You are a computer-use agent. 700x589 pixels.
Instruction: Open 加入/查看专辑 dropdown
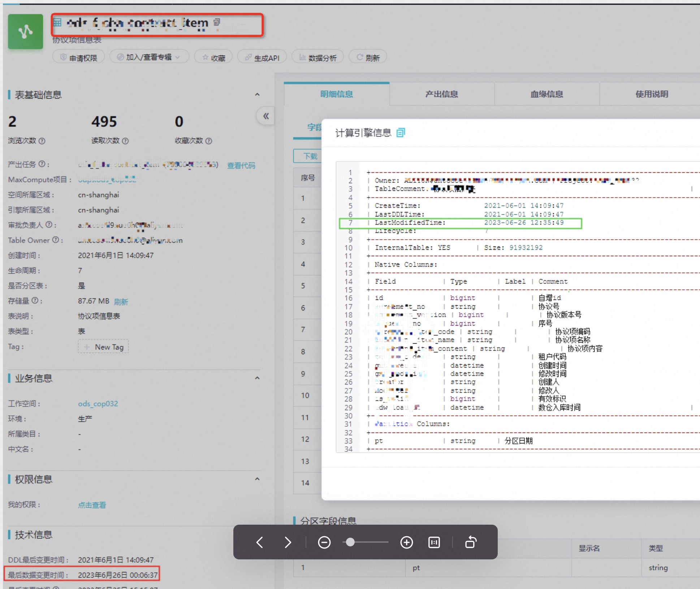click(149, 57)
